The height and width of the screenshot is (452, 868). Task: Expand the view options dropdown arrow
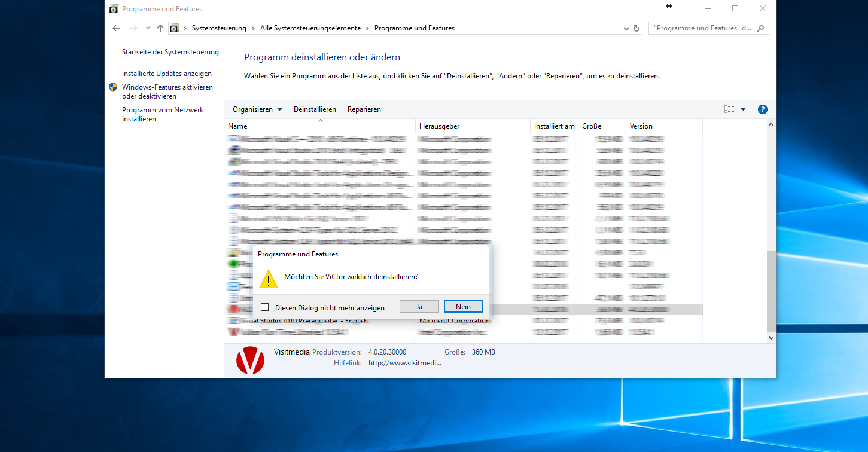(x=743, y=109)
